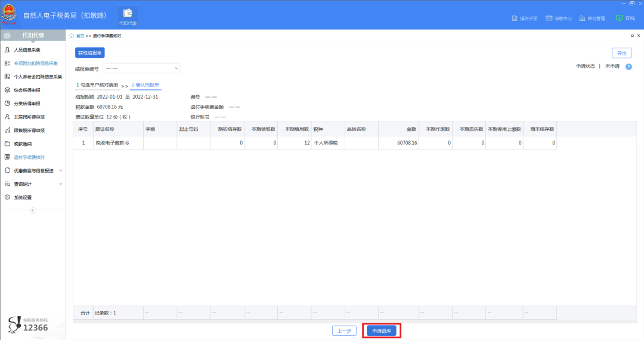Open the 结报单编号 dropdown
644x340 pixels.
(141, 68)
